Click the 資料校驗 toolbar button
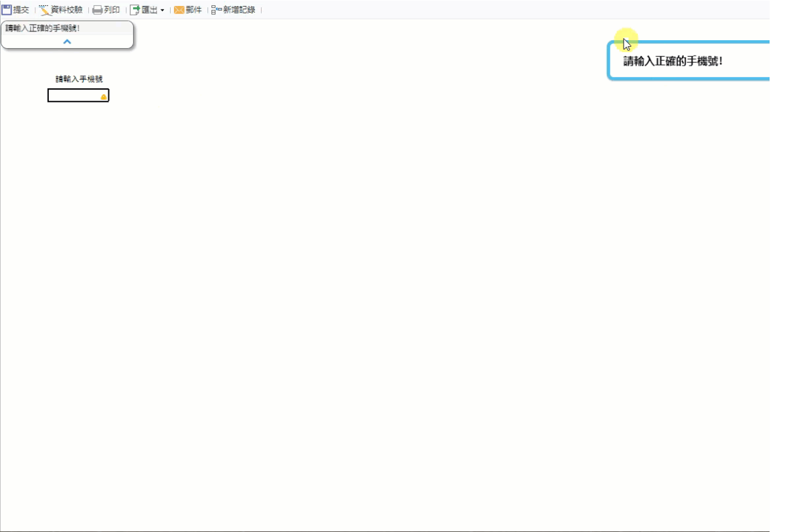Image resolution: width=793 pixels, height=532 pixels. pyautogui.click(x=61, y=9)
